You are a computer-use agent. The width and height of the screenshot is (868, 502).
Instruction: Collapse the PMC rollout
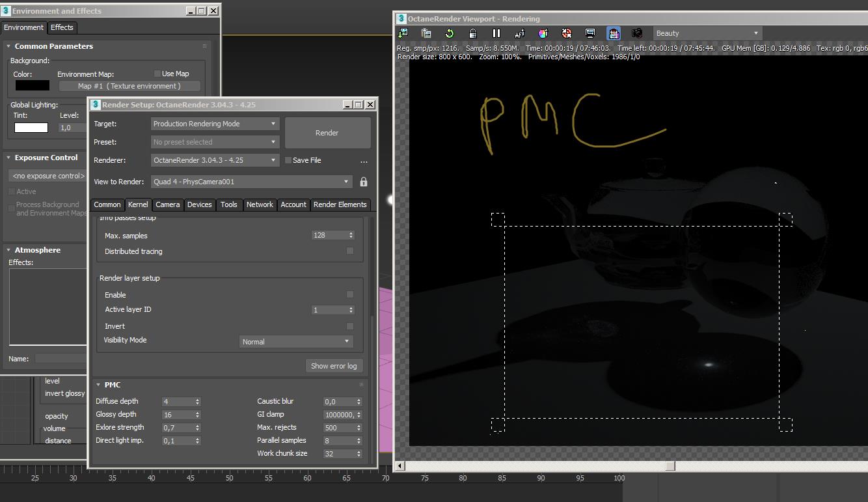click(x=98, y=385)
